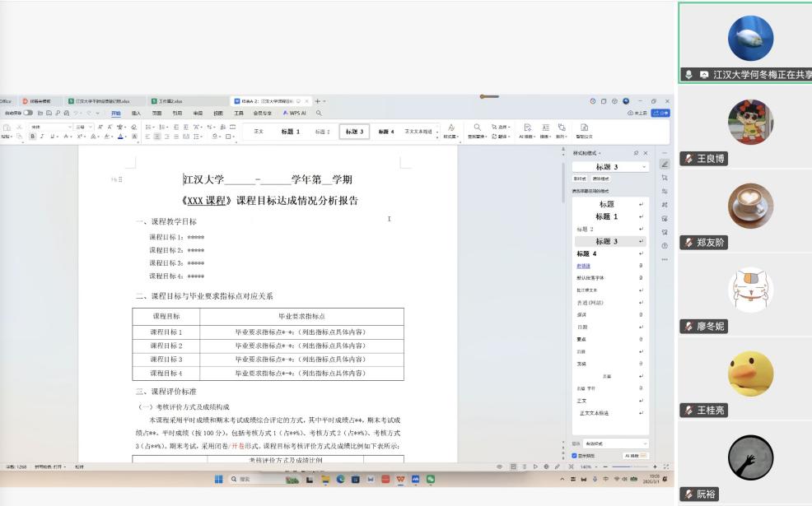Screen dimensions: 812x506
Task: Expand current style dropdown showing 标题 3
Action: [x=643, y=167]
